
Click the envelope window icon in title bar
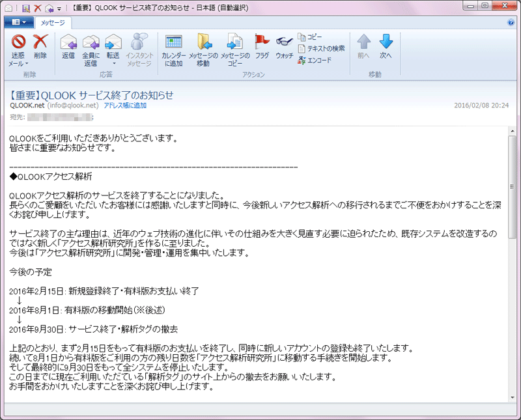pyautogui.click(x=8, y=8)
